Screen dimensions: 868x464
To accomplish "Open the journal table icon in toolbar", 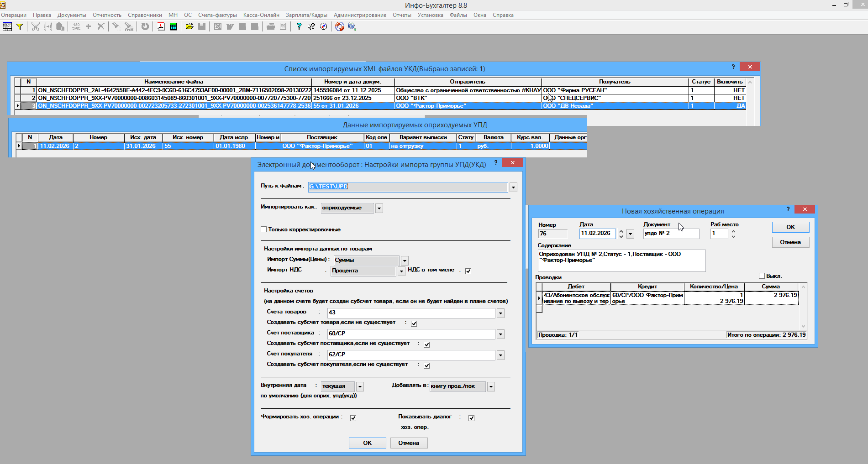I will (x=7, y=27).
